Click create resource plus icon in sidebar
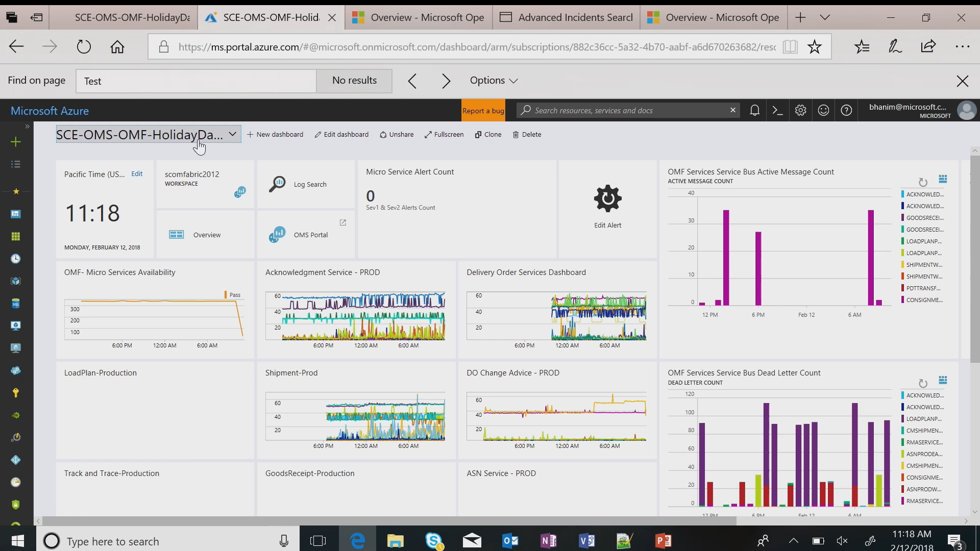Image resolution: width=980 pixels, height=551 pixels. (x=16, y=142)
